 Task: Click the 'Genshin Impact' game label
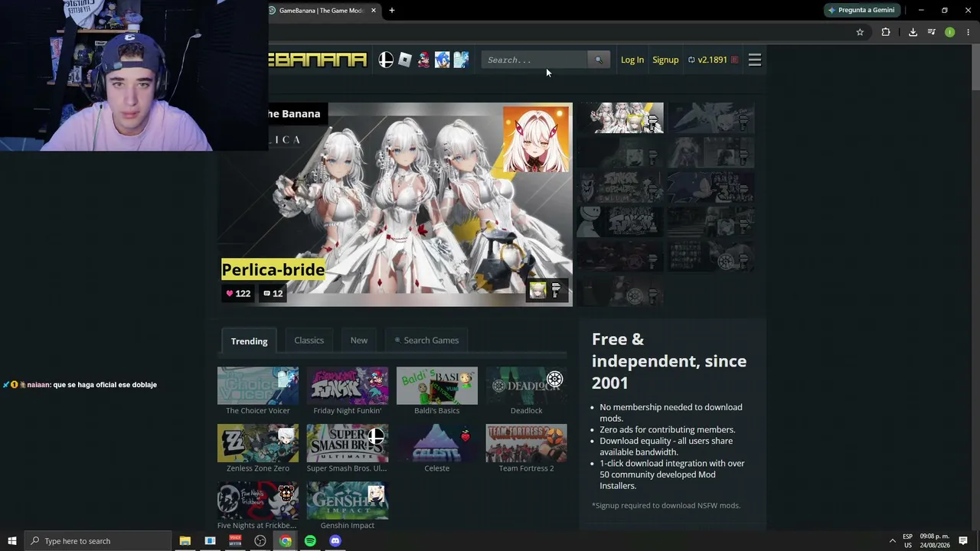click(x=348, y=526)
